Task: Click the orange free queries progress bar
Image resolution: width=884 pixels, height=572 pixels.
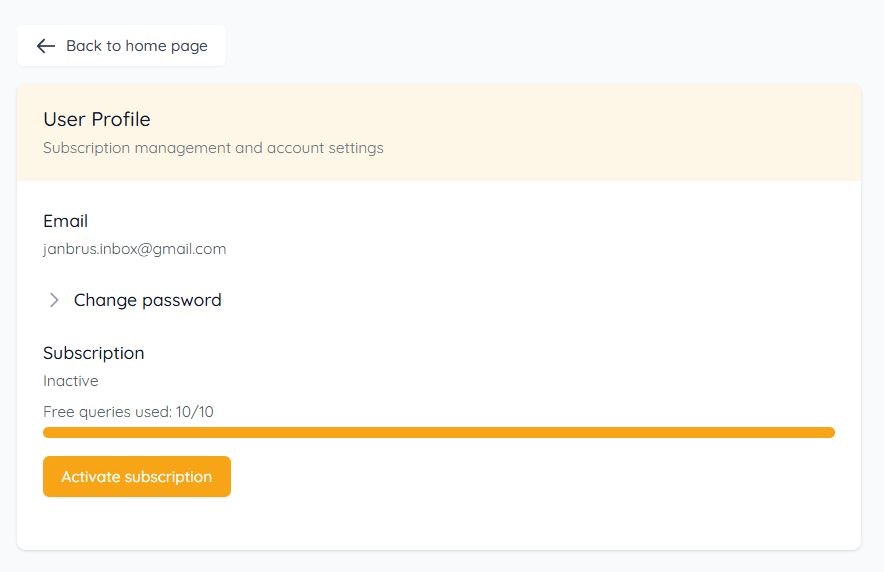Action: point(439,432)
